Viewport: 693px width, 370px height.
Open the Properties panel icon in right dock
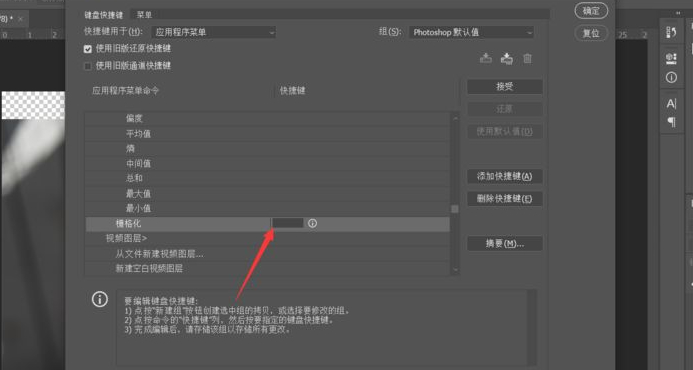(671, 58)
